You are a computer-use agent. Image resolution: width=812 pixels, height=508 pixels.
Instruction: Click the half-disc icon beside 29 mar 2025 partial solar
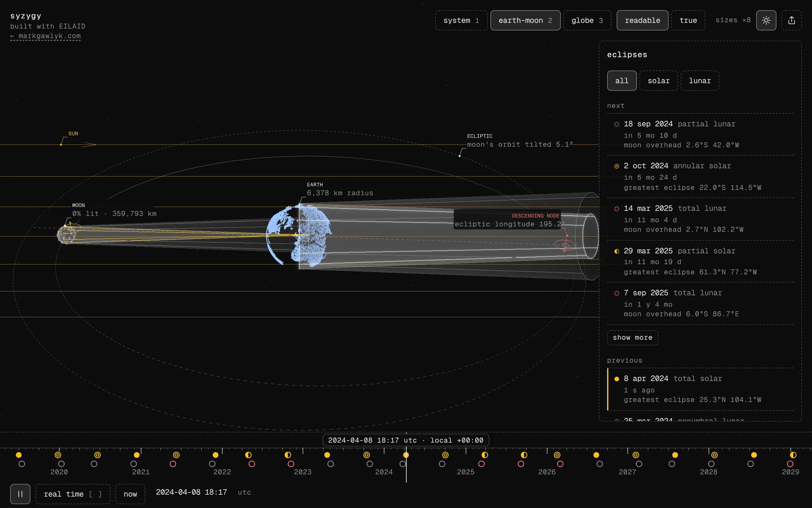tap(617, 251)
